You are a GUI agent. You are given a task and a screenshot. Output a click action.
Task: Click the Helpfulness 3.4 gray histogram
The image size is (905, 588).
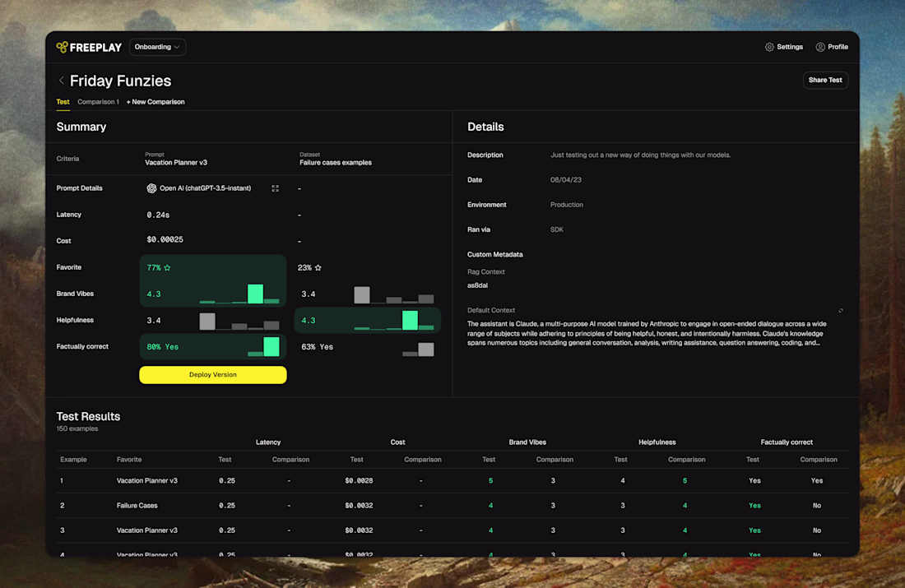[x=239, y=322]
